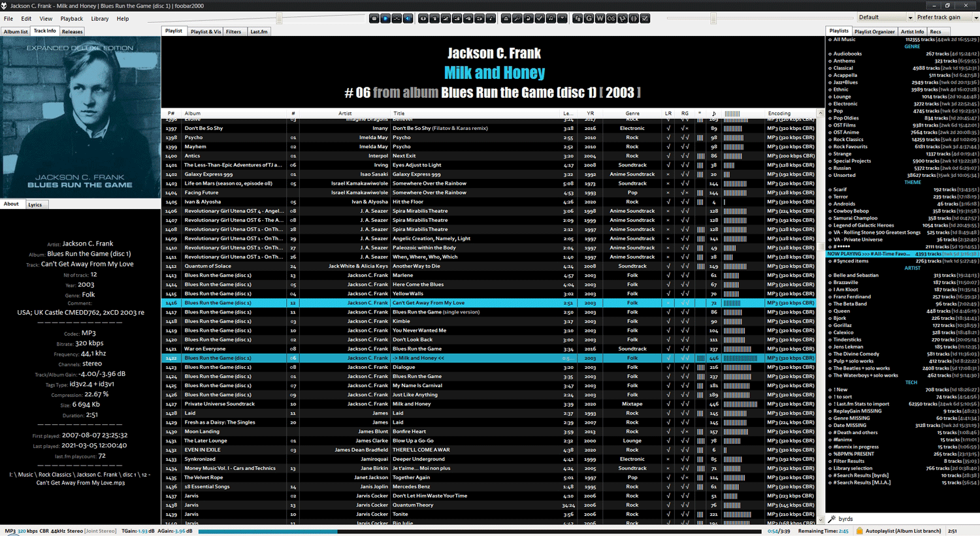Image resolution: width=980 pixels, height=536 pixels.
Task: Sort by the YR column header
Action: [x=590, y=113]
